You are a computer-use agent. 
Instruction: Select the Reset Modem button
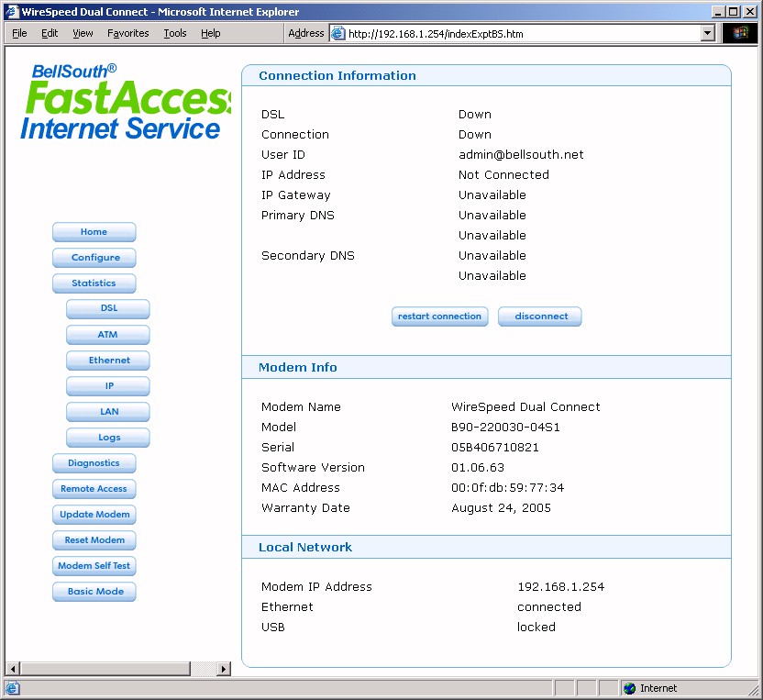click(x=94, y=540)
